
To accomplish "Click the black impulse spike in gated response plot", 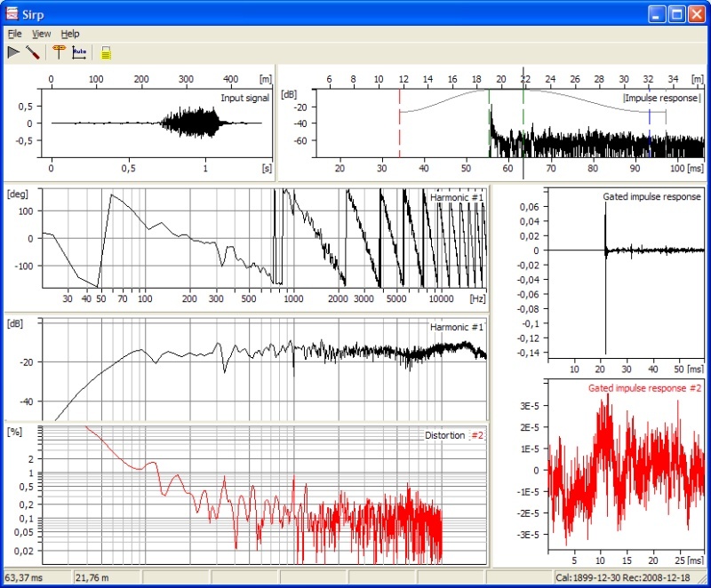I will 605,278.
